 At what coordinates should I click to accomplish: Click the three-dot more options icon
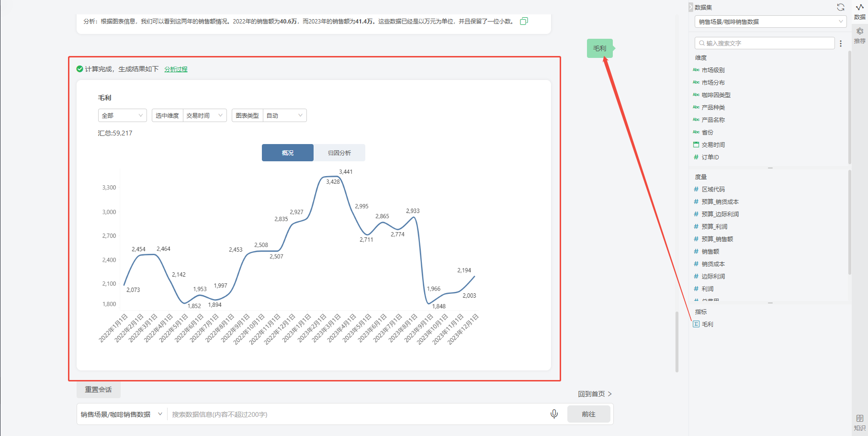tap(841, 44)
